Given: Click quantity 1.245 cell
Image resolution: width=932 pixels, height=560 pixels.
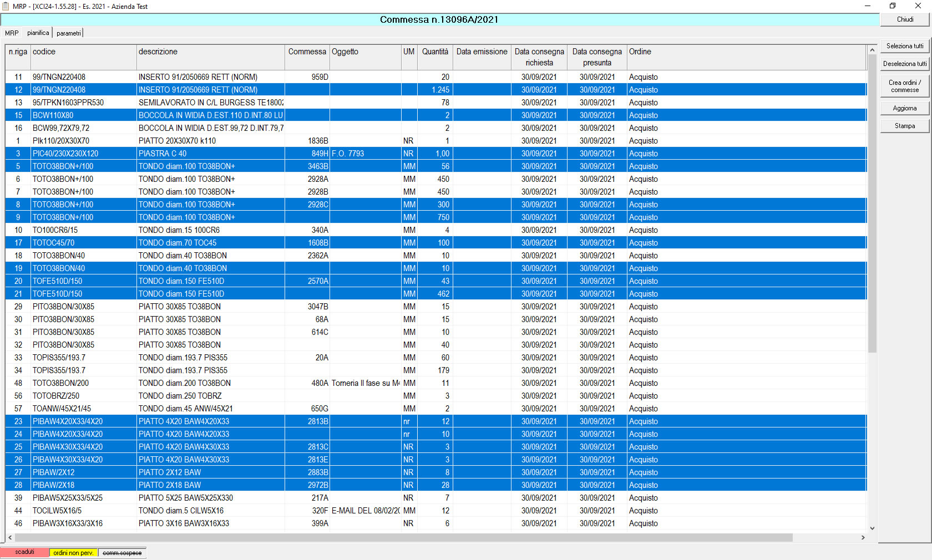Looking at the screenshot, I should [x=435, y=90].
